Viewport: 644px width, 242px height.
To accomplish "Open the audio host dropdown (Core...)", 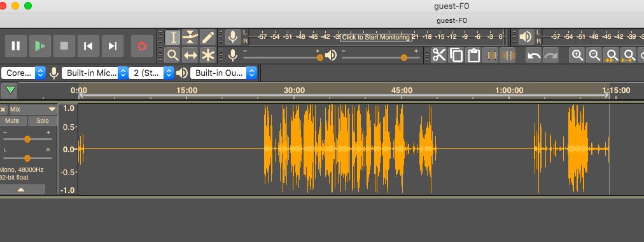I will tap(23, 73).
